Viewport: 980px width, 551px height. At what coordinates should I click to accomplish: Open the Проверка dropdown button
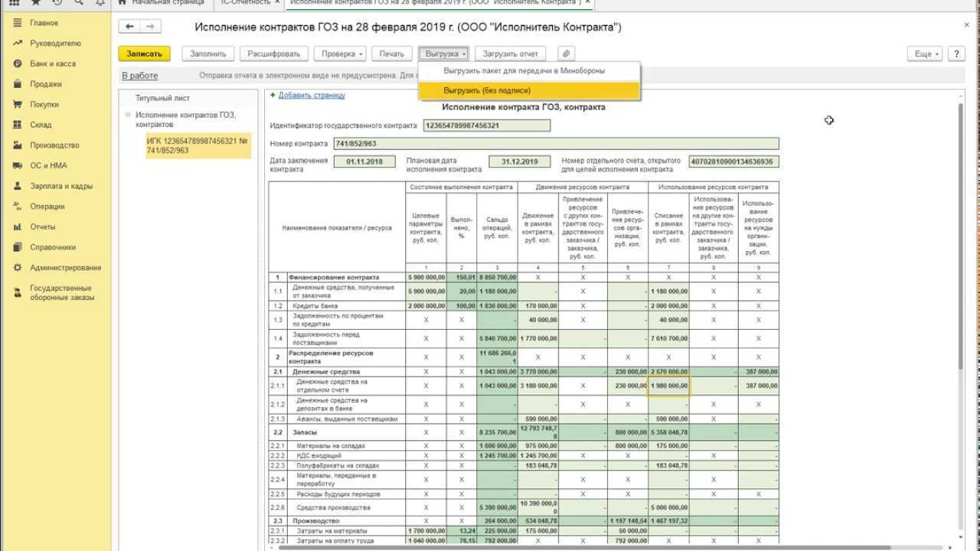(x=339, y=54)
